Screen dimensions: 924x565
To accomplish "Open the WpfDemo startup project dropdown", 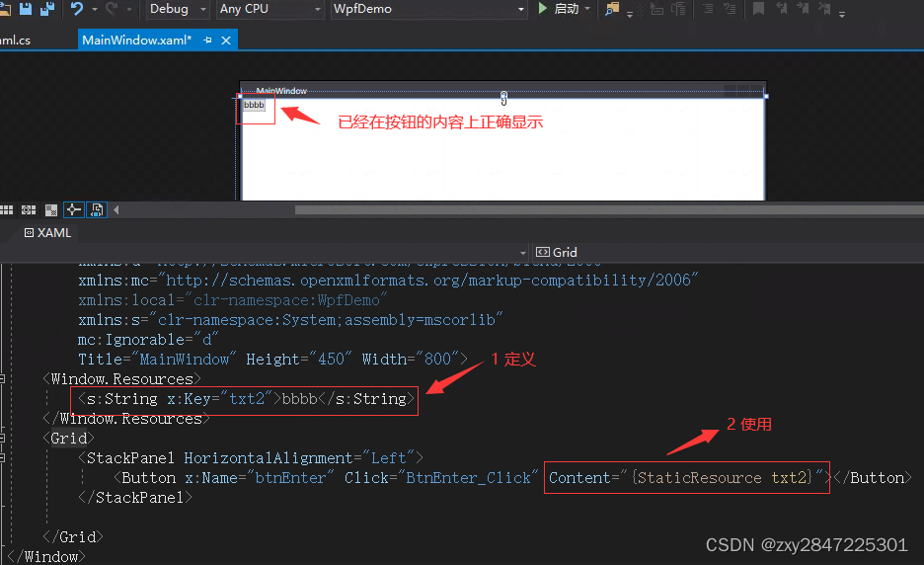I will (x=427, y=9).
